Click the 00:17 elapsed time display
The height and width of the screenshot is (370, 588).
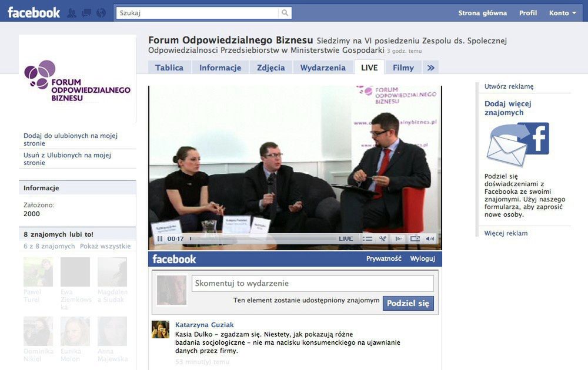(175, 238)
